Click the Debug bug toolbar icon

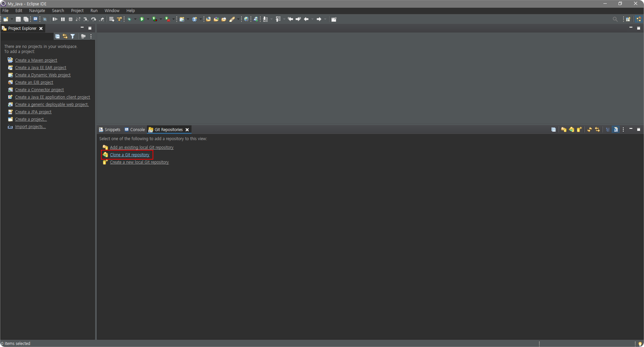coord(129,19)
